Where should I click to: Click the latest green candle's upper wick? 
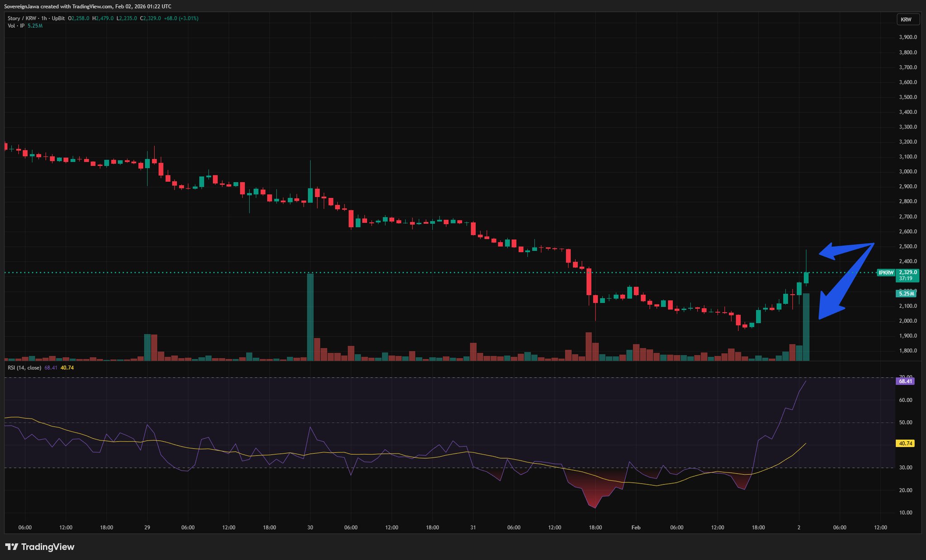point(806,260)
